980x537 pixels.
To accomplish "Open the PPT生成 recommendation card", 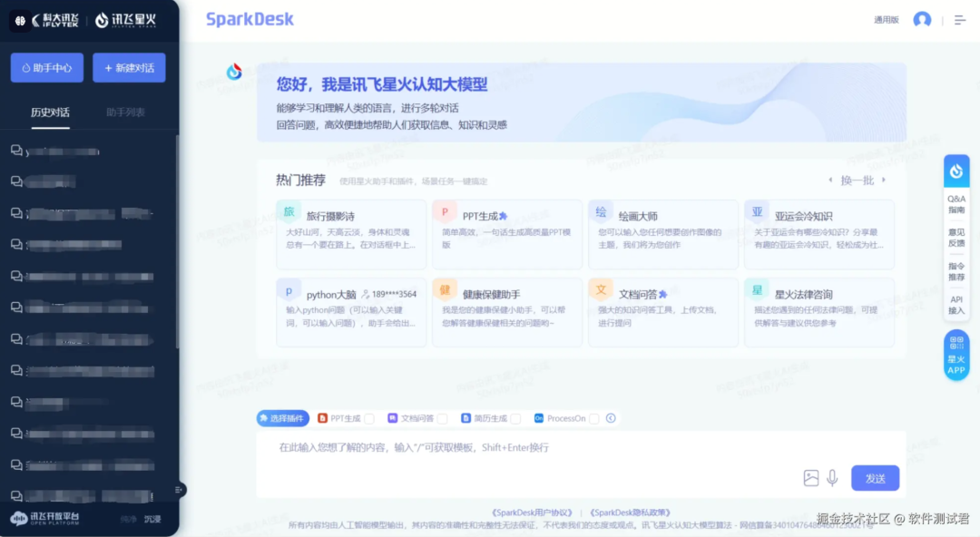I will coord(507,234).
